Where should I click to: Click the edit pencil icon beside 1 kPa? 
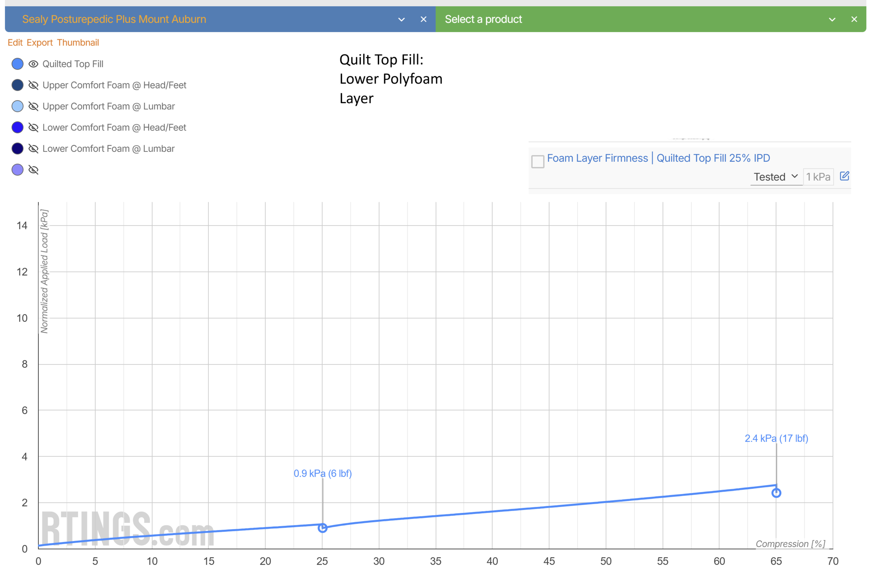(844, 176)
